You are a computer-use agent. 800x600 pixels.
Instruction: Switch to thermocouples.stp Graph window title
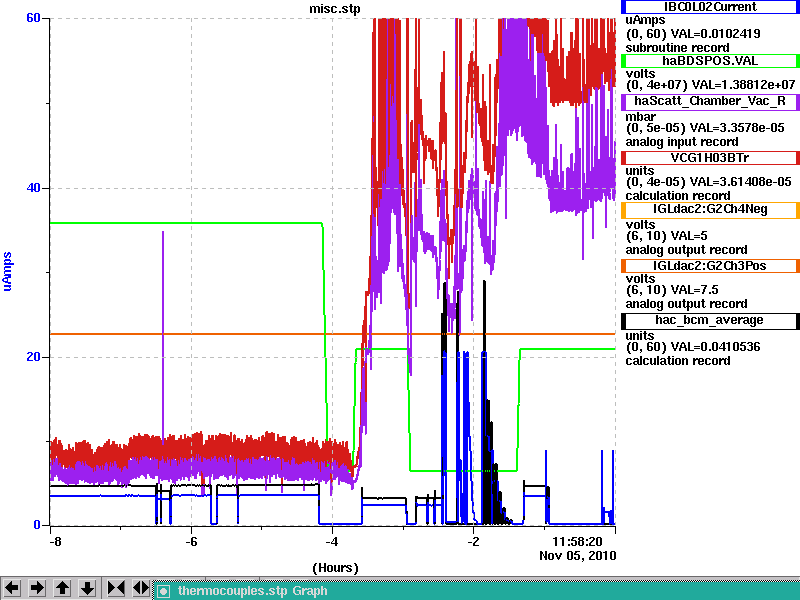tap(253, 591)
